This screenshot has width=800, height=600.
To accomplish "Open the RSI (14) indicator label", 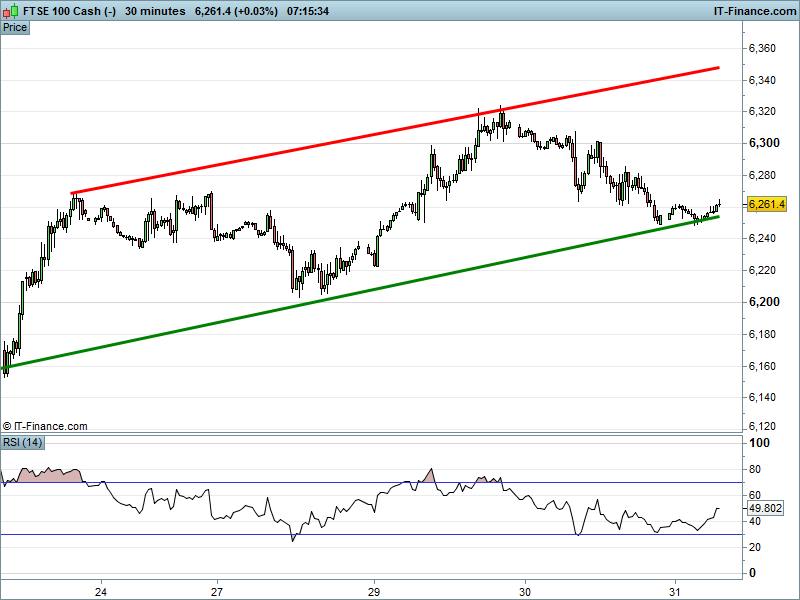I will point(22,442).
